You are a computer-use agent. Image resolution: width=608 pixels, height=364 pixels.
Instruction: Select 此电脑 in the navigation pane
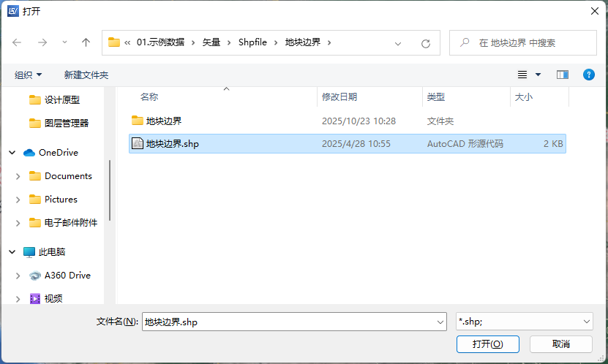tap(44, 252)
